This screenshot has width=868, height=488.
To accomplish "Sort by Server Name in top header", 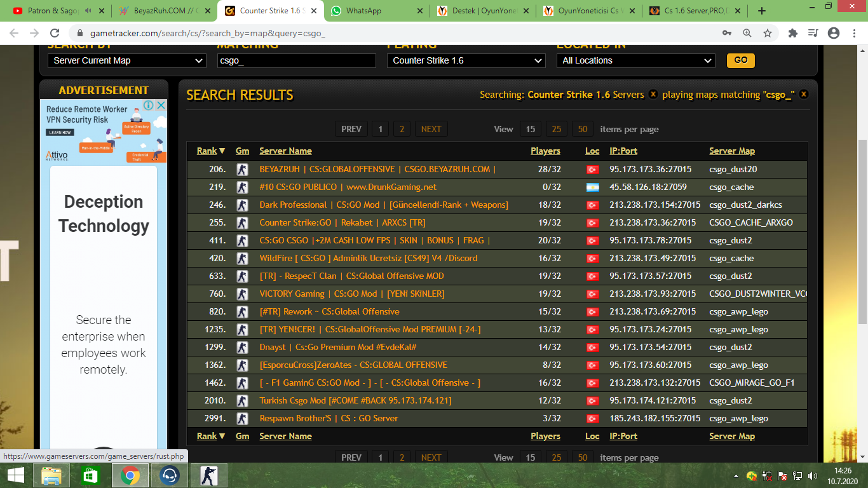I will (x=285, y=151).
